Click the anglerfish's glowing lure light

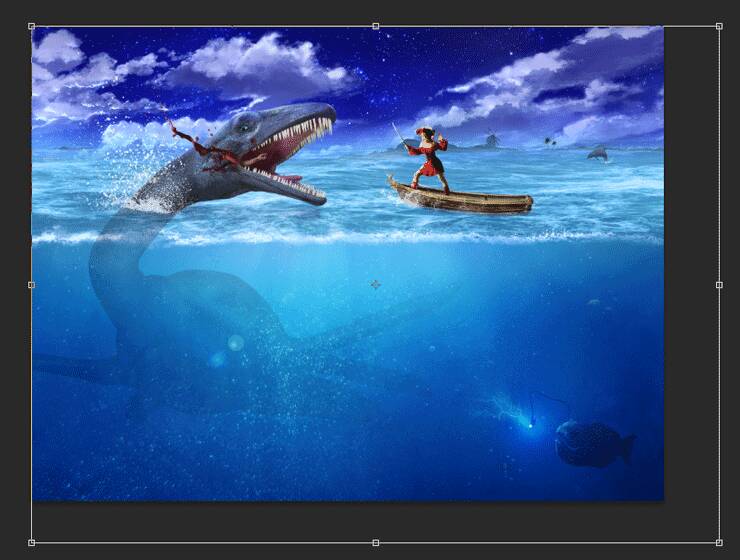(530, 425)
